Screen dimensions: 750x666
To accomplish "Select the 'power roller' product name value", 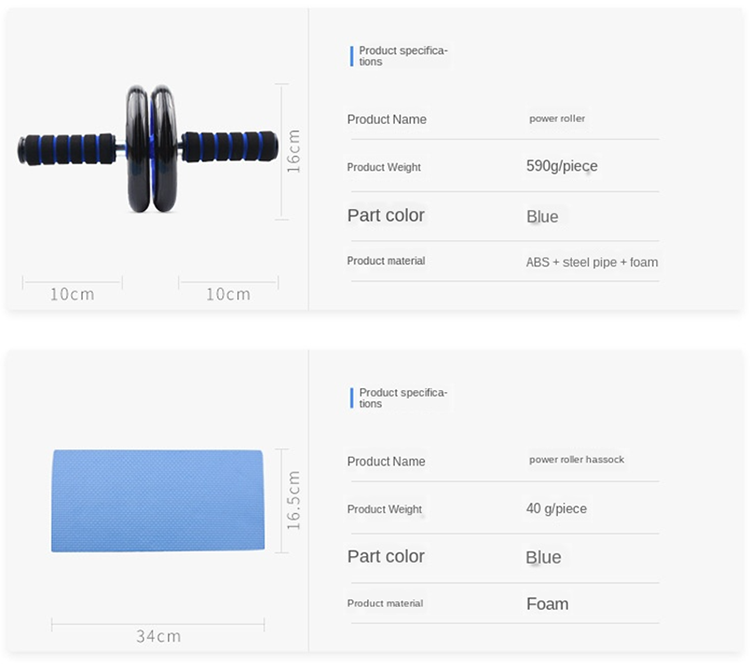I will (557, 119).
